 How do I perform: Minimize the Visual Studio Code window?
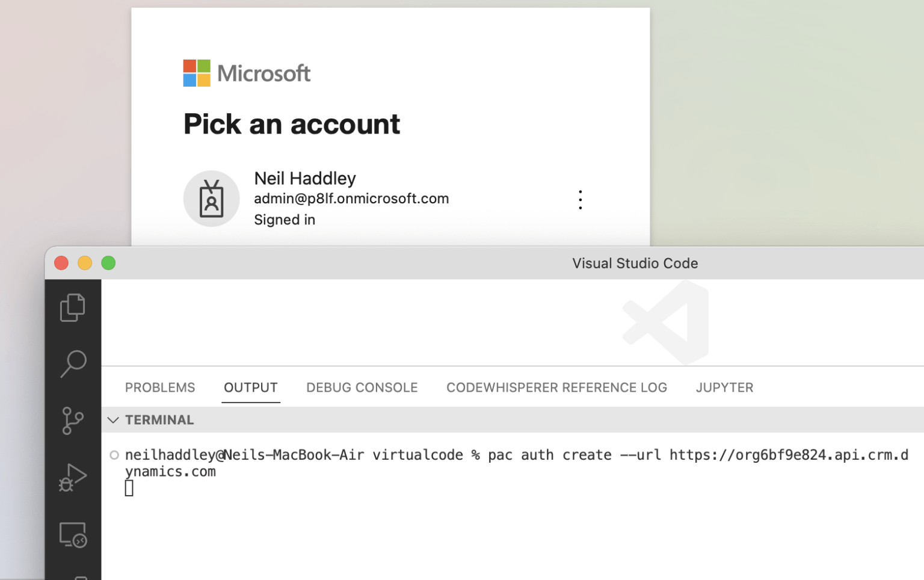point(85,263)
